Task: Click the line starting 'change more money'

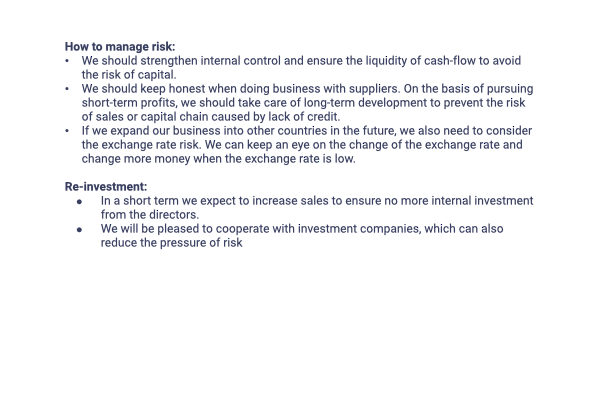Action: coord(218,159)
